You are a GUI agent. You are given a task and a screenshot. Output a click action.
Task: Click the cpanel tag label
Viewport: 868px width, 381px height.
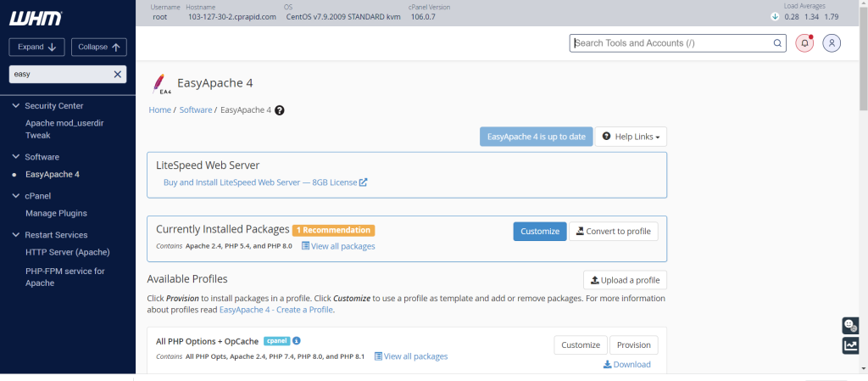(x=277, y=340)
